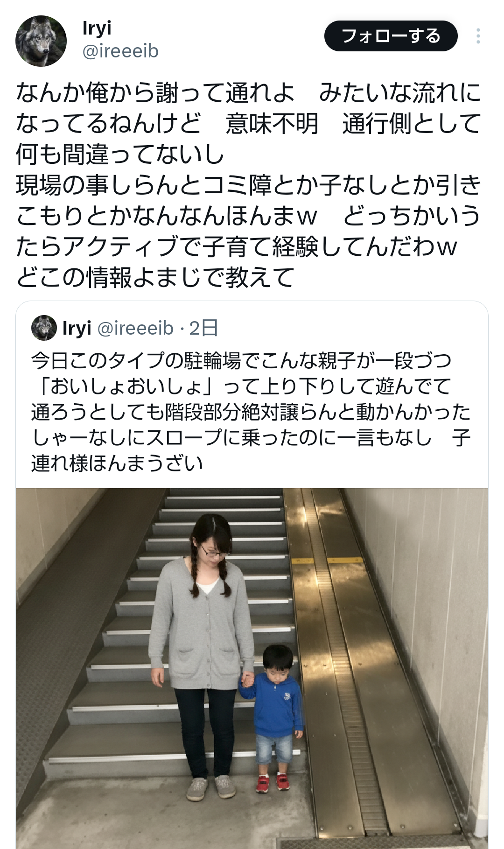Open the wolf profile avatar at top
This screenshot has width=504, height=849.
pos(41,41)
